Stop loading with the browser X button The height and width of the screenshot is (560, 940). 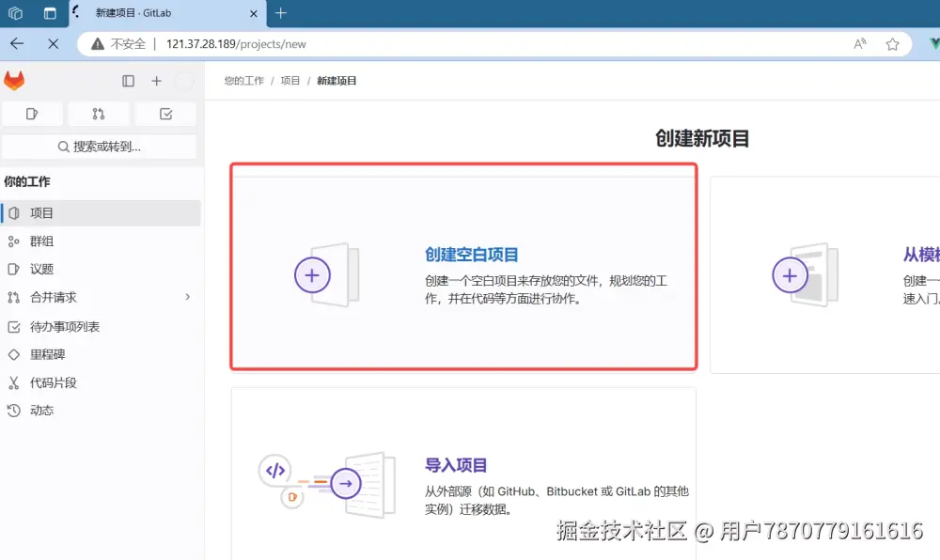tap(54, 44)
